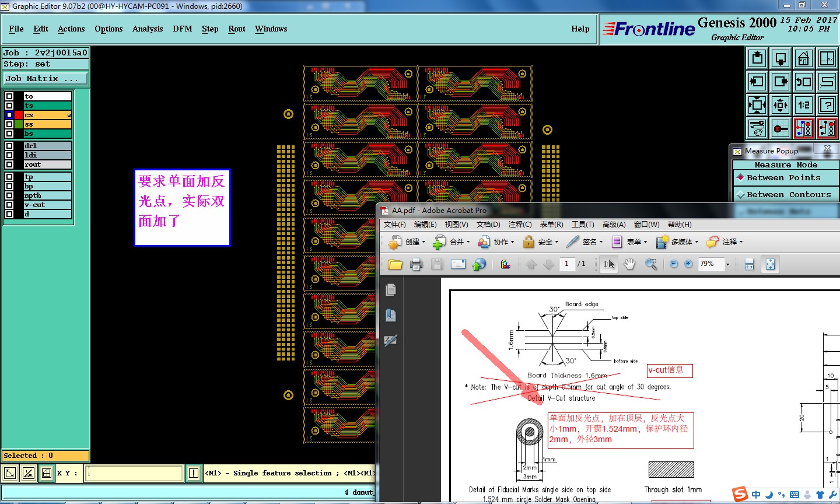Viewport: 840px width, 504px height.
Task: Open the DFM menu
Action: click(183, 29)
